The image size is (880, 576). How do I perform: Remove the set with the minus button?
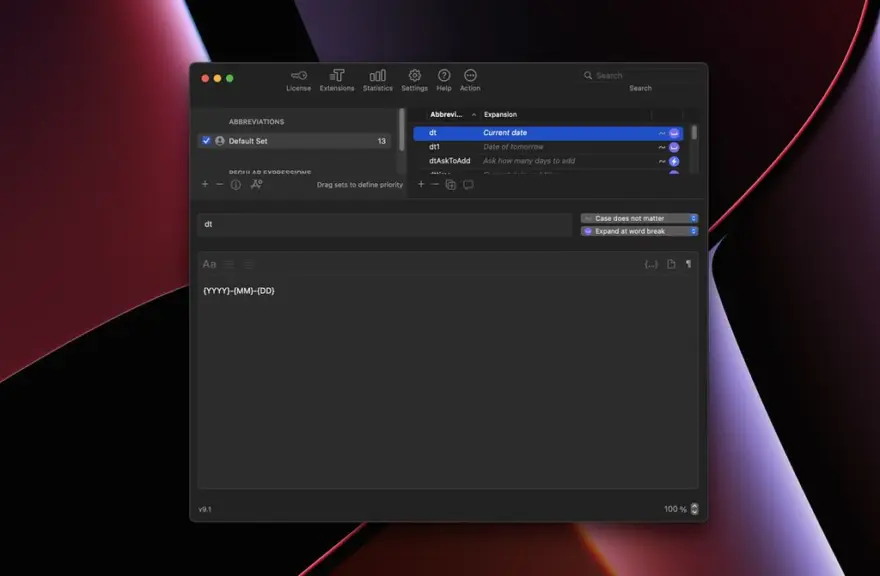click(219, 184)
